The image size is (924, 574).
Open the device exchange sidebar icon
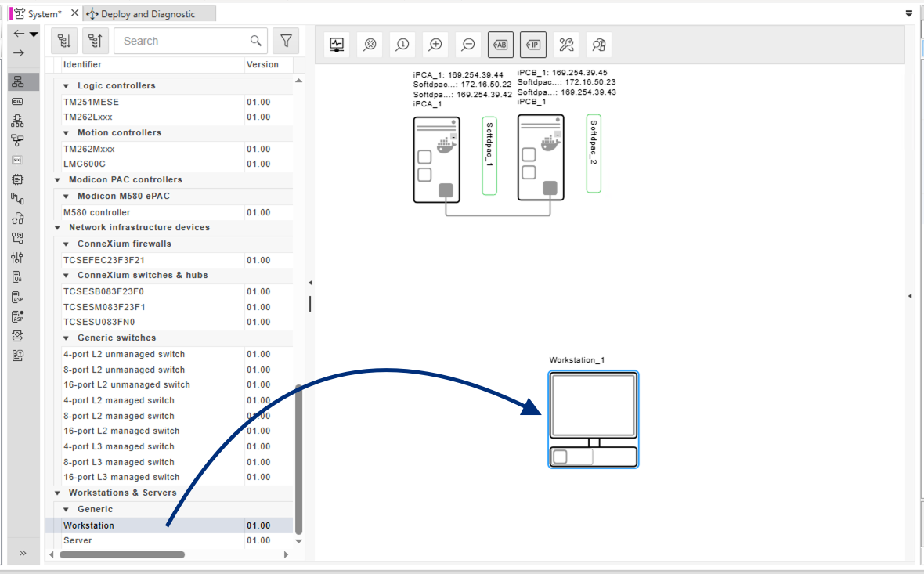tap(18, 336)
